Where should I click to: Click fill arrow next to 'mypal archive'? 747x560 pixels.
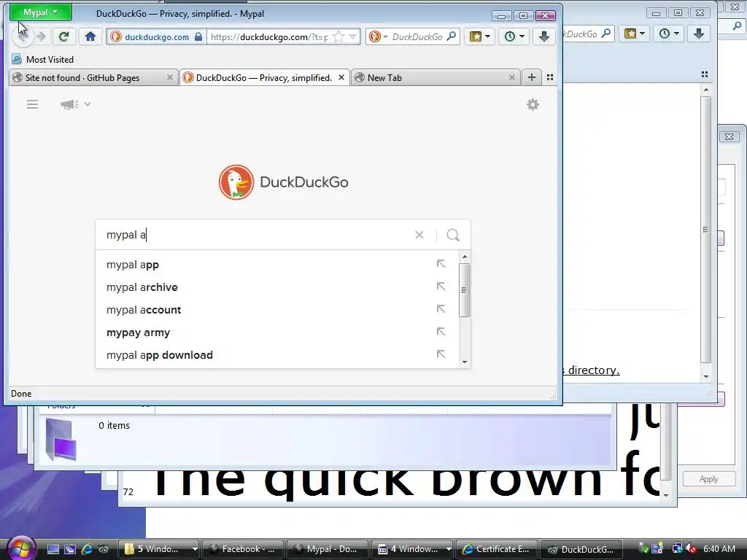[441, 286]
